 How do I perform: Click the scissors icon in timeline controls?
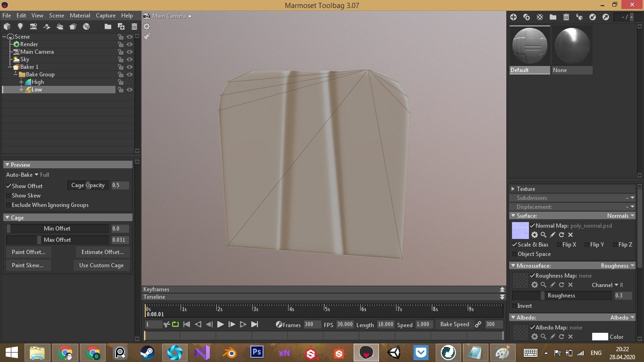(166, 324)
